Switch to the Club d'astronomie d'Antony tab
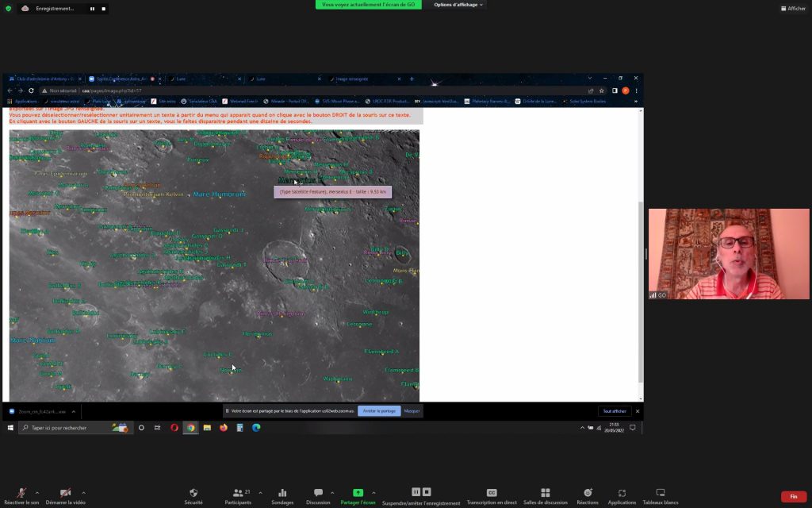The height and width of the screenshot is (508, 812). pyautogui.click(x=45, y=79)
